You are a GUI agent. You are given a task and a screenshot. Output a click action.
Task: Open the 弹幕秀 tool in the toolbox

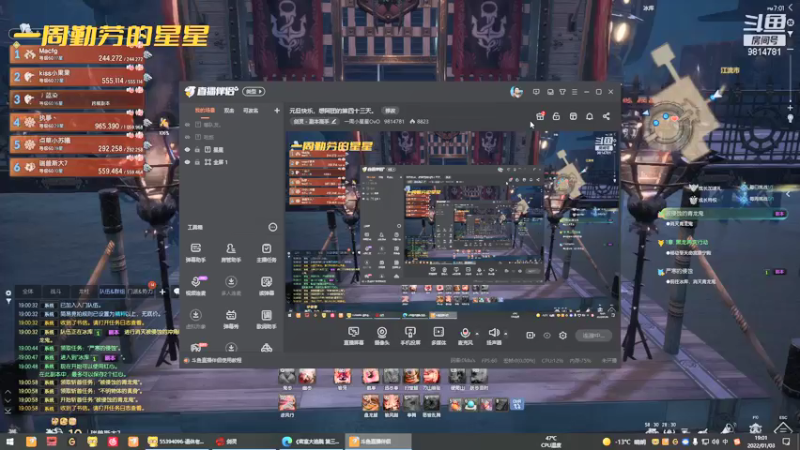pos(231,319)
